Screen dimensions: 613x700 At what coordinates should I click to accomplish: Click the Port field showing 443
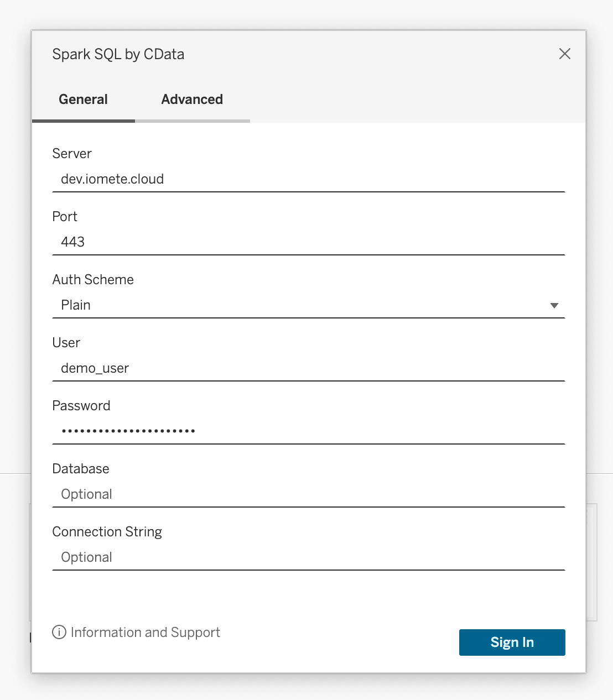308,242
